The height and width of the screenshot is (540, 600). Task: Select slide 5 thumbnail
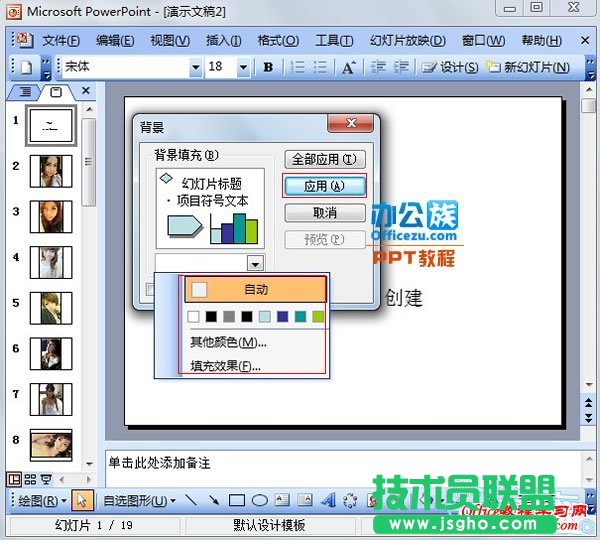[x=51, y=308]
